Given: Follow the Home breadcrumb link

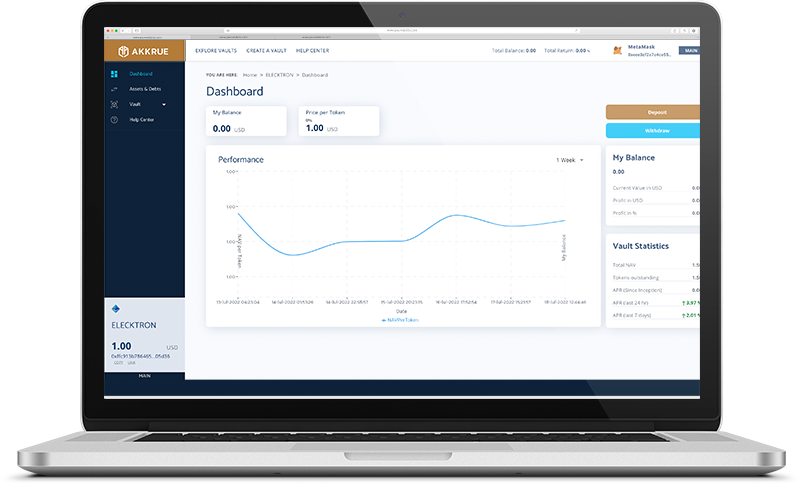Looking at the screenshot, I should pos(250,75).
